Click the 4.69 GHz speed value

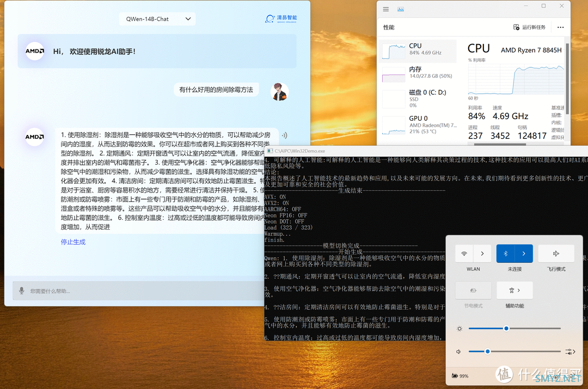(x=510, y=116)
